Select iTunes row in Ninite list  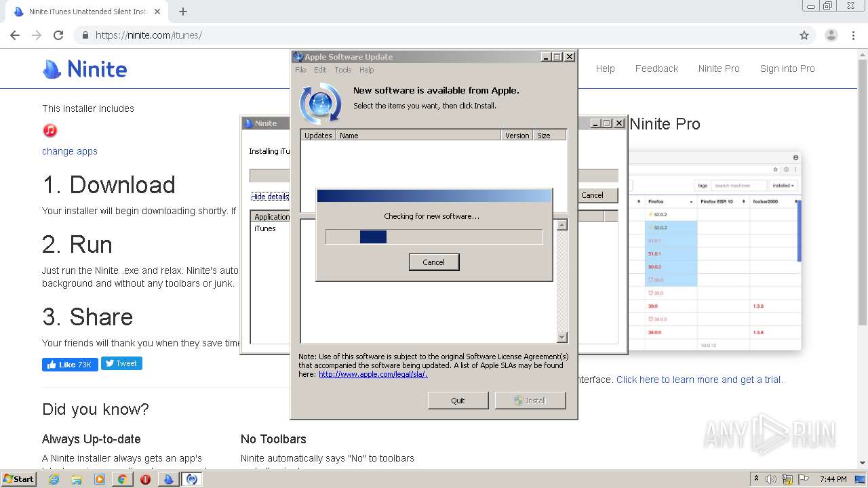[265, 228]
